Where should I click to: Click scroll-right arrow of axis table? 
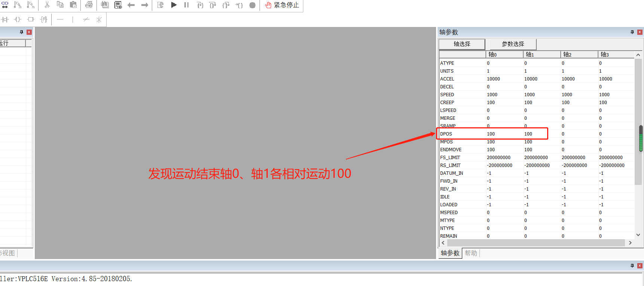point(630,243)
